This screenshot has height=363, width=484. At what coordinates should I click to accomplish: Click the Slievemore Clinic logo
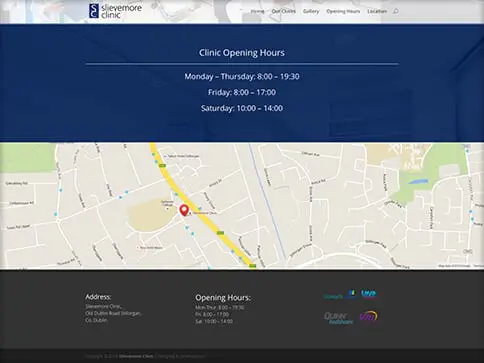point(115,11)
